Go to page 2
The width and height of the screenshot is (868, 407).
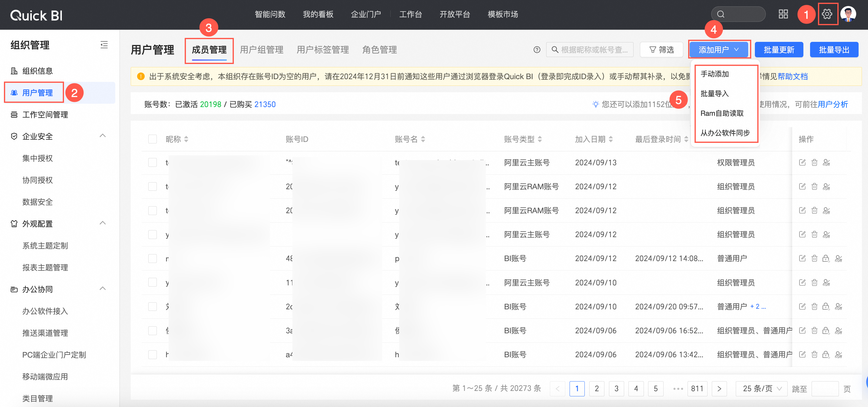(x=597, y=388)
